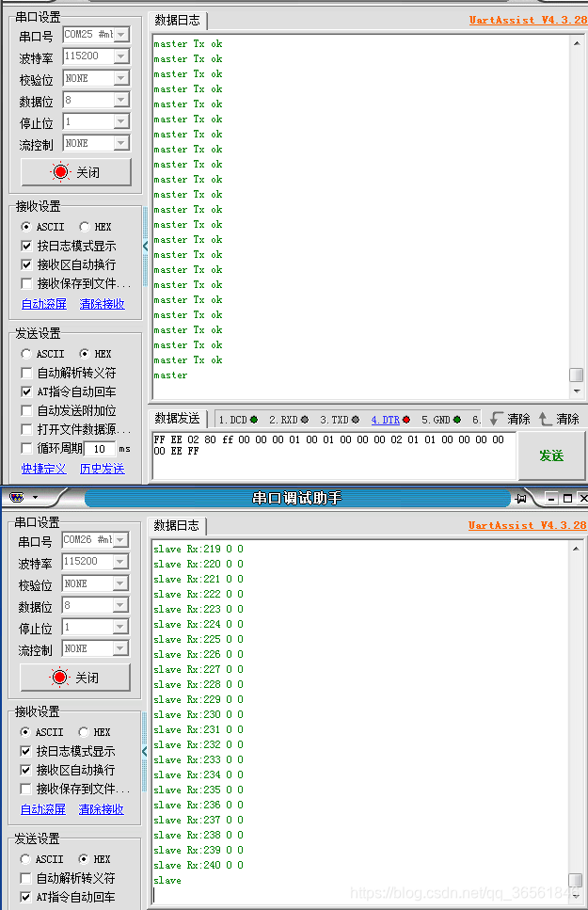Click the red port-status icon in COM25 window
588x910 pixels.
click(60, 172)
